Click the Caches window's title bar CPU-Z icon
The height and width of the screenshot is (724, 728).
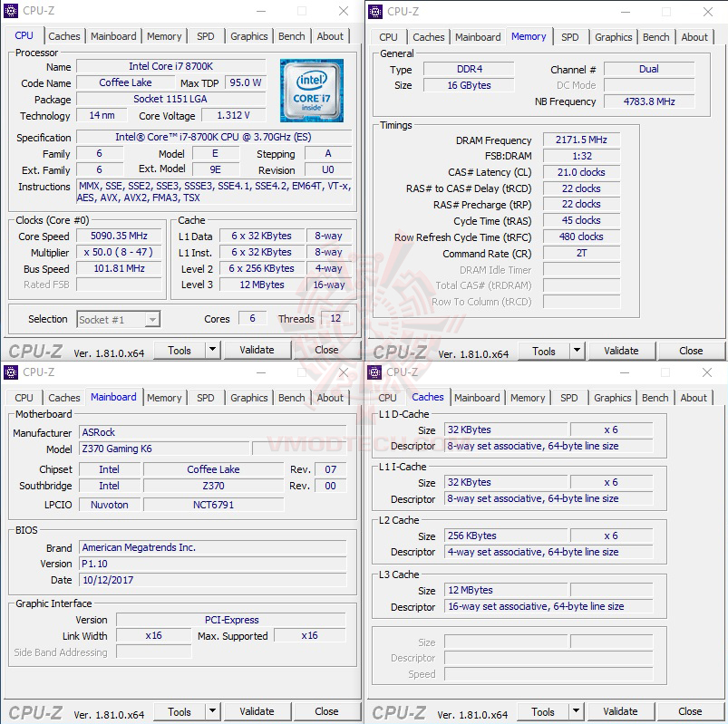374,372
